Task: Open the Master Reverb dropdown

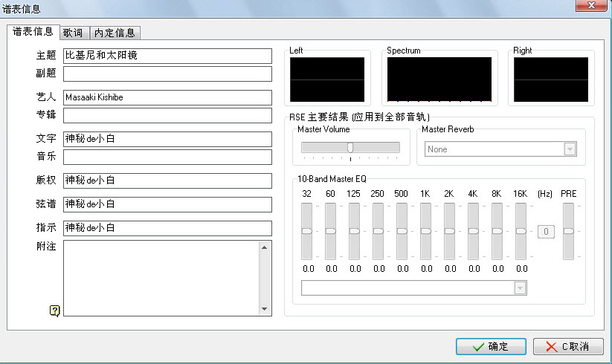Action: 570,149
